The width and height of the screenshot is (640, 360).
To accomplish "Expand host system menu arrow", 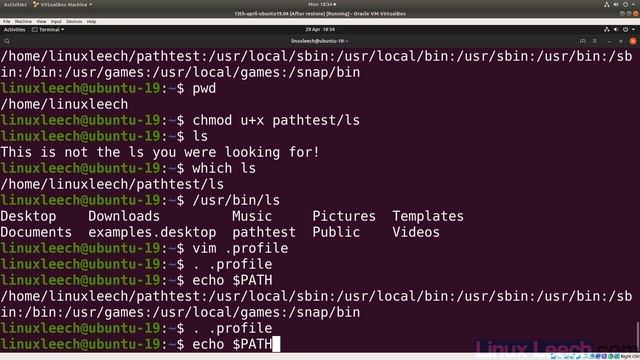I will [x=633, y=4].
